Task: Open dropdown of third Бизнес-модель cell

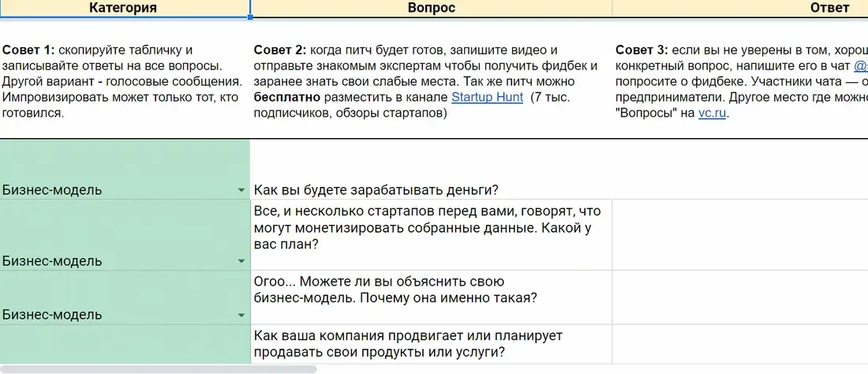Action: click(241, 316)
